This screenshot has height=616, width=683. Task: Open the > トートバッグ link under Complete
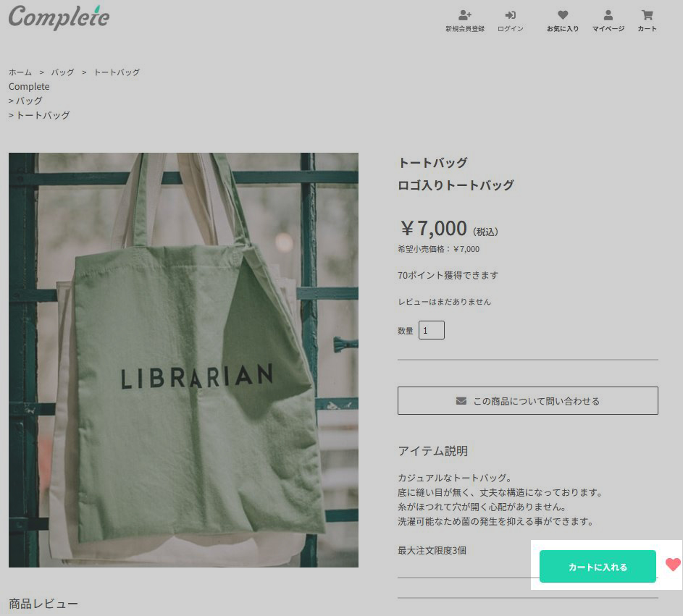pos(39,115)
